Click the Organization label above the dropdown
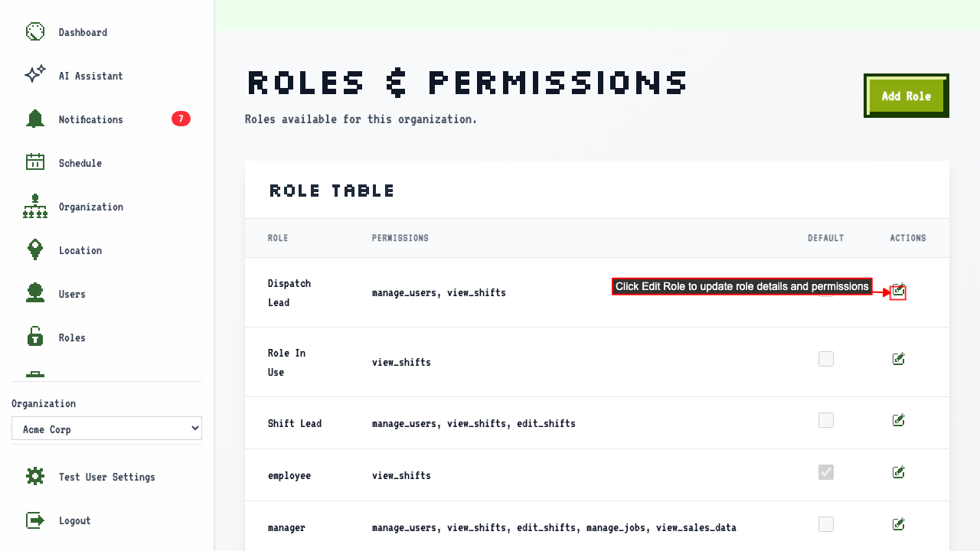This screenshot has height=551, width=980. coord(44,403)
